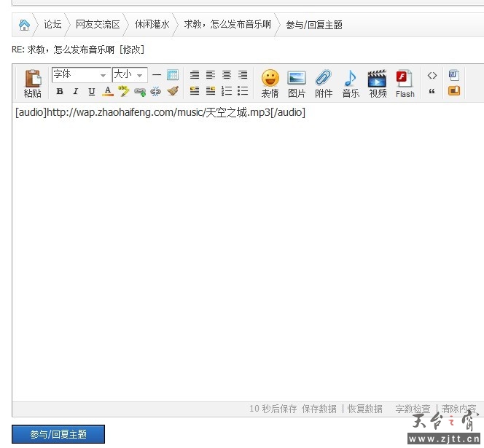Image resolution: width=484 pixels, height=448 pixels.
Task: Toggle italic formatting button
Action: point(75,92)
